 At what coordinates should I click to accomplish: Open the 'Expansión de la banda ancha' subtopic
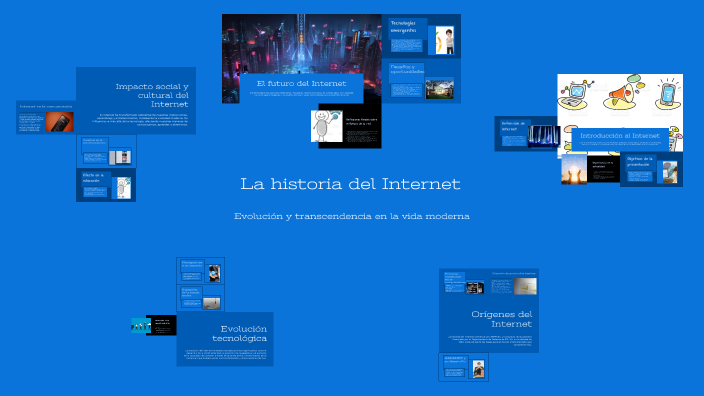pyautogui.click(x=201, y=298)
